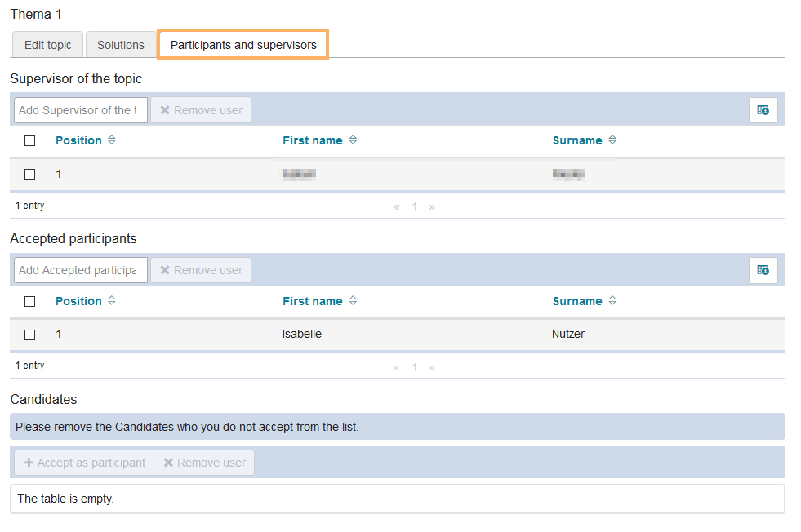The width and height of the screenshot is (801, 532).
Task: Open the Solutions tab
Action: (x=121, y=45)
